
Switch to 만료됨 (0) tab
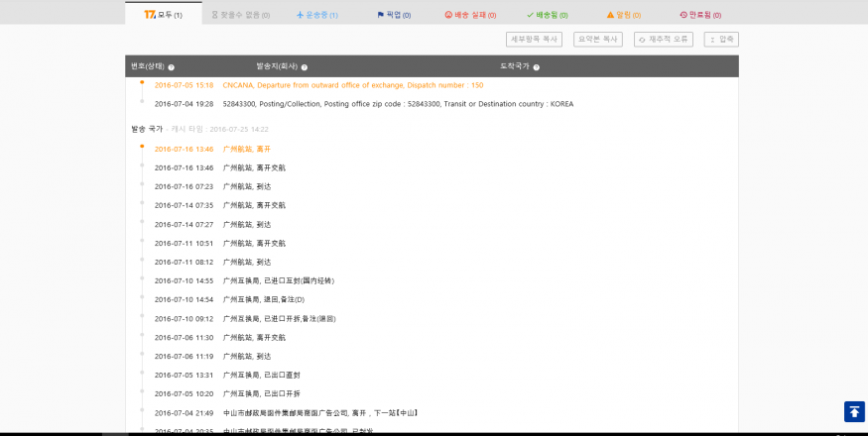click(700, 15)
